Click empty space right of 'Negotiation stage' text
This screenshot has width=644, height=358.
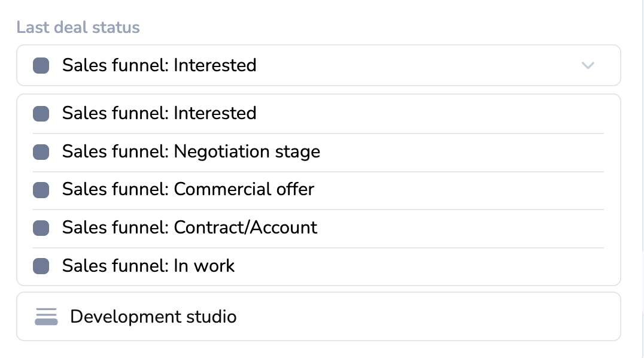tap(461, 152)
